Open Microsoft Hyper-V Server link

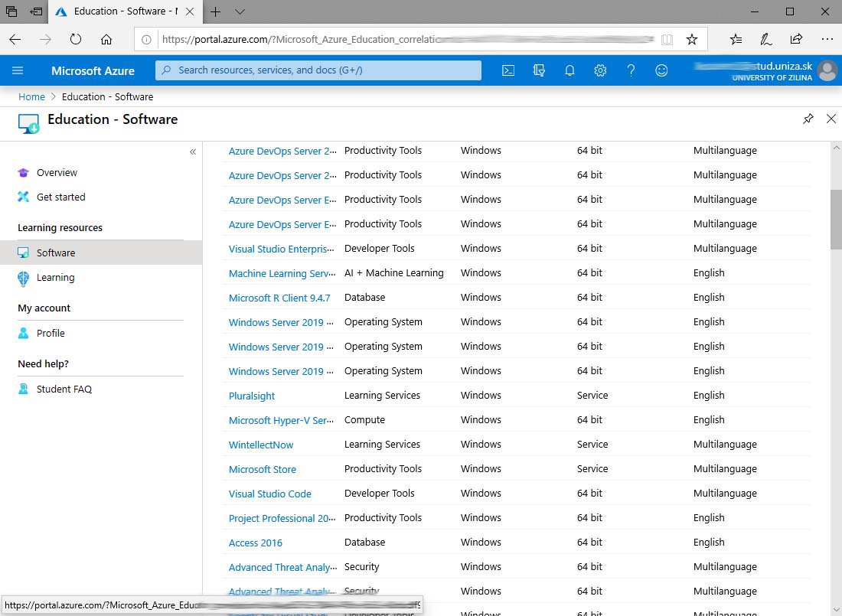pos(282,421)
